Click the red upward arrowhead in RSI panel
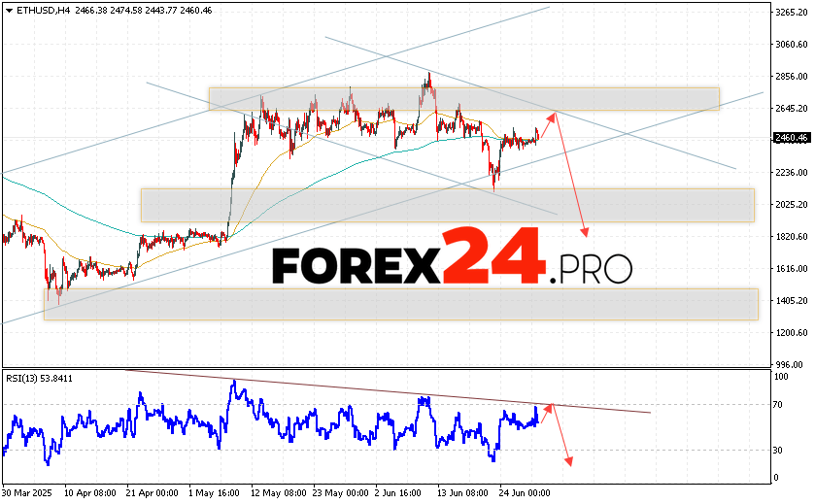Viewport: 815px width, 504px height. point(553,406)
